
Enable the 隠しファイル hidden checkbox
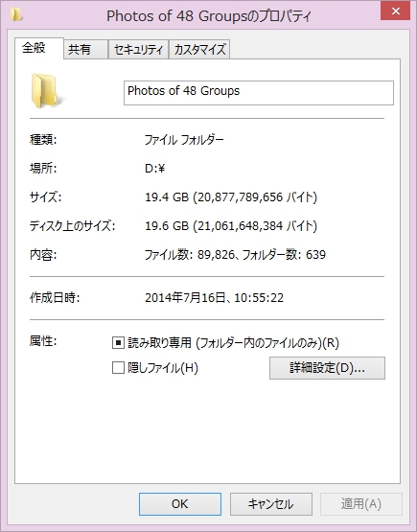click(118, 367)
